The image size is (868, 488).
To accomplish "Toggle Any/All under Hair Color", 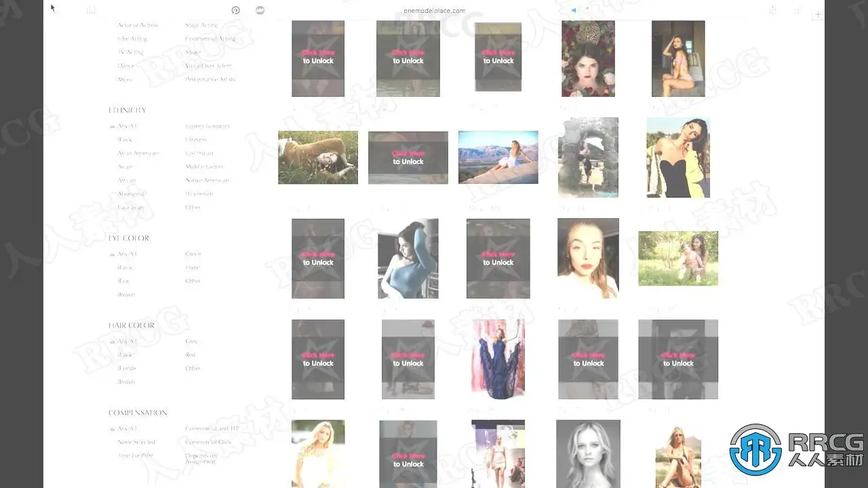I will [x=123, y=342].
